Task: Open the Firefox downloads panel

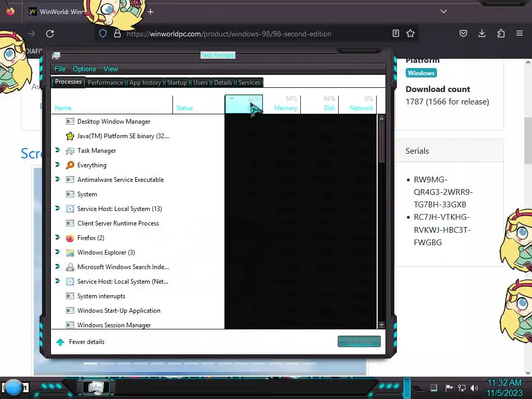Action: point(482,34)
